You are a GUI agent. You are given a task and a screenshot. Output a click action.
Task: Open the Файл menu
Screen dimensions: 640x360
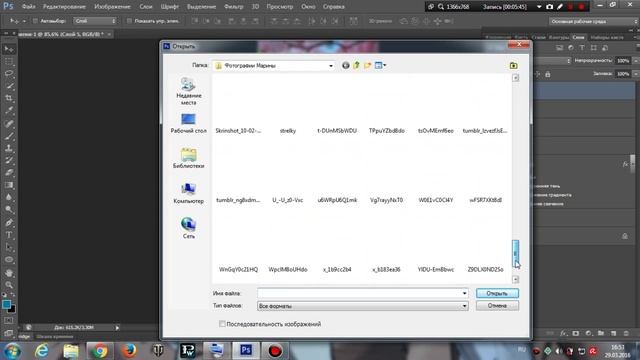tap(28, 7)
